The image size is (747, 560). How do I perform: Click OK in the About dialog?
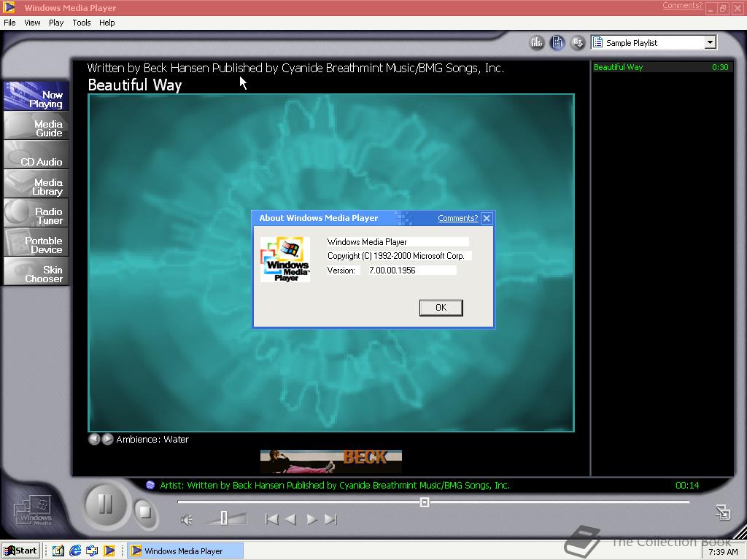tap(441, 308)
